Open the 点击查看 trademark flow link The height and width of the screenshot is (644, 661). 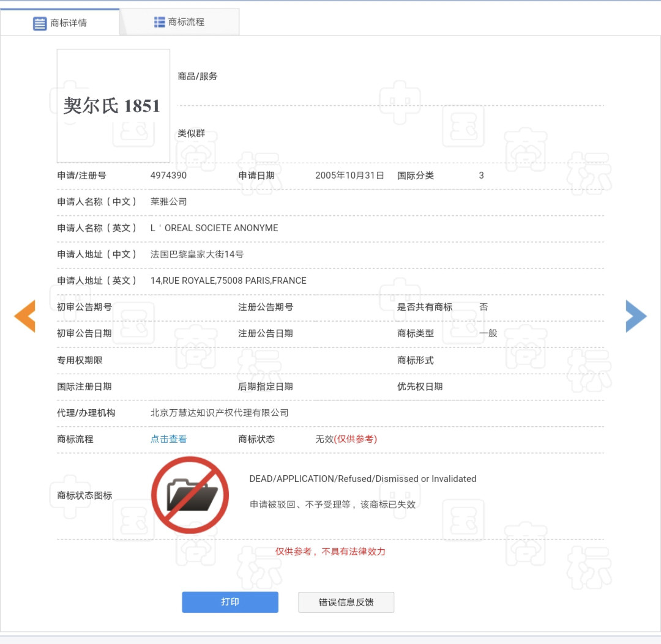(168, 439)
